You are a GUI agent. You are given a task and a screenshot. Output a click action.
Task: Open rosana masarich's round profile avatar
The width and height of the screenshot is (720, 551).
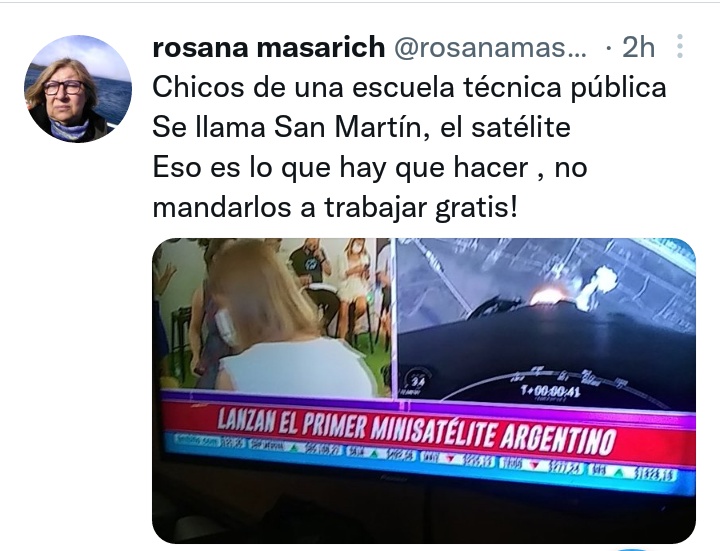78,89
